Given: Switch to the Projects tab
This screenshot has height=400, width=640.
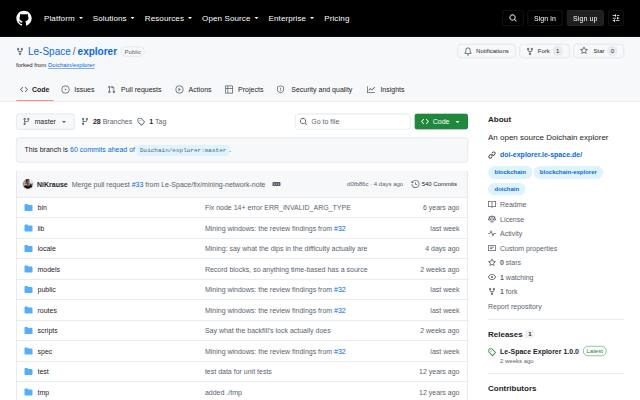Looking at the screenshot, I should 244,89.
